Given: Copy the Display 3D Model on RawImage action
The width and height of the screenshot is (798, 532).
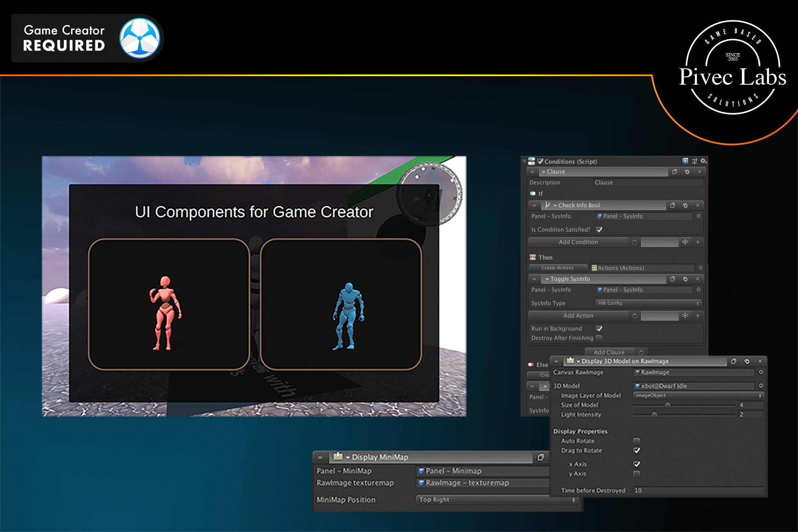Looking at the screenshot, I should pos(733,361).
